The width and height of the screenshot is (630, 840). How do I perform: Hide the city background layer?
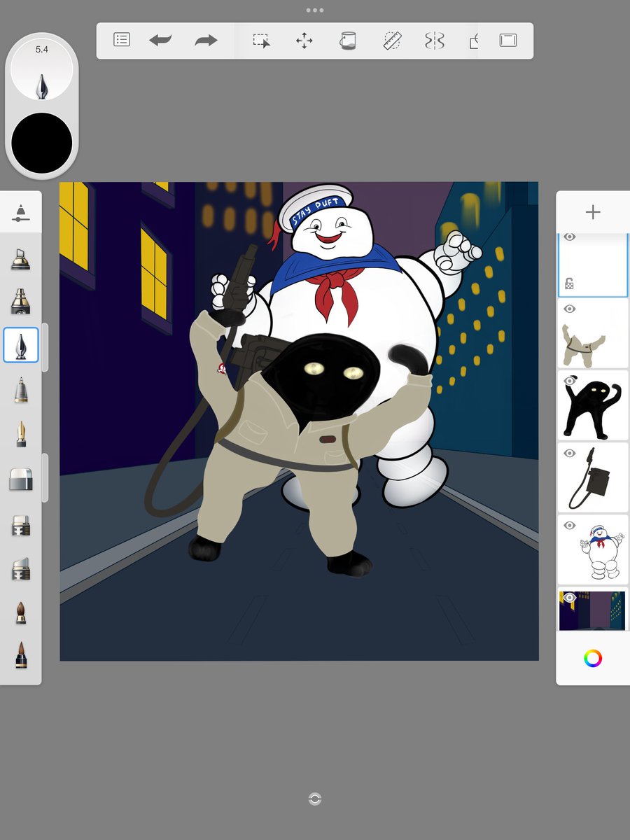tap(570, 597)
